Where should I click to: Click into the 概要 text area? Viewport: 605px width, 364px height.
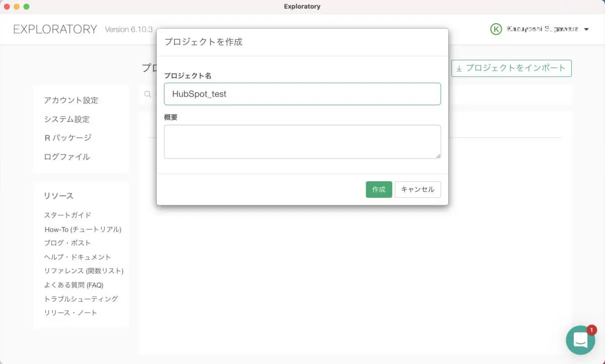click(x=302, y=141)
